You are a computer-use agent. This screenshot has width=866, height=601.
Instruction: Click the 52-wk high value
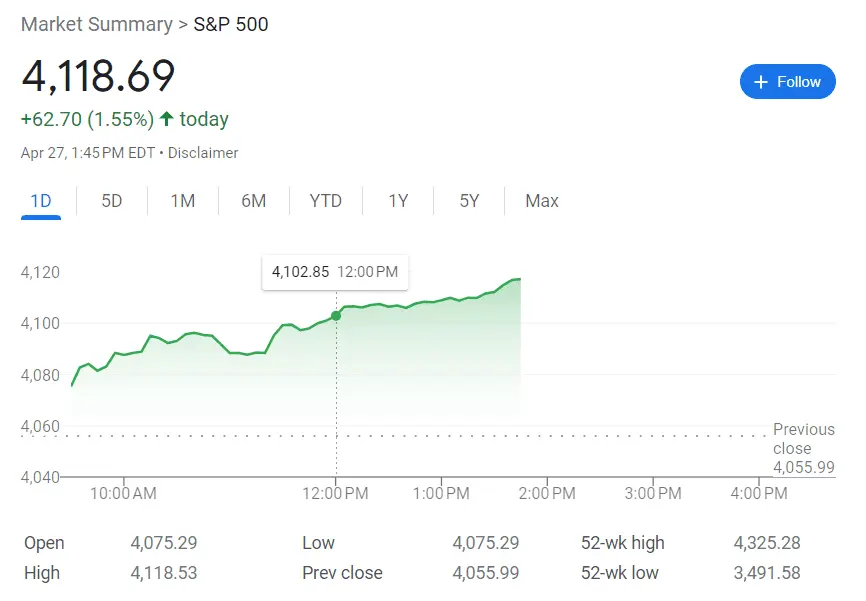tap(767, 543)
